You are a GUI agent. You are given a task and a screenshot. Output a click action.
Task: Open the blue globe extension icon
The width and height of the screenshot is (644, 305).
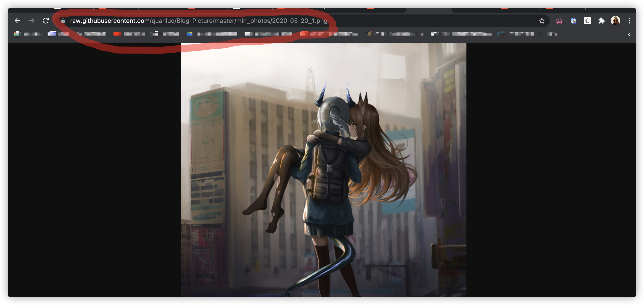click(x=573, y=21)
